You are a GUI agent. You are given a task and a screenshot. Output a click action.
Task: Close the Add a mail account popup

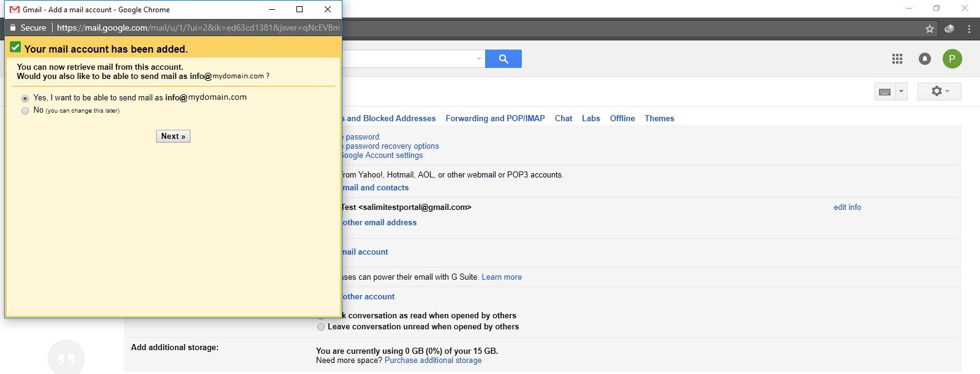point(328,9)
